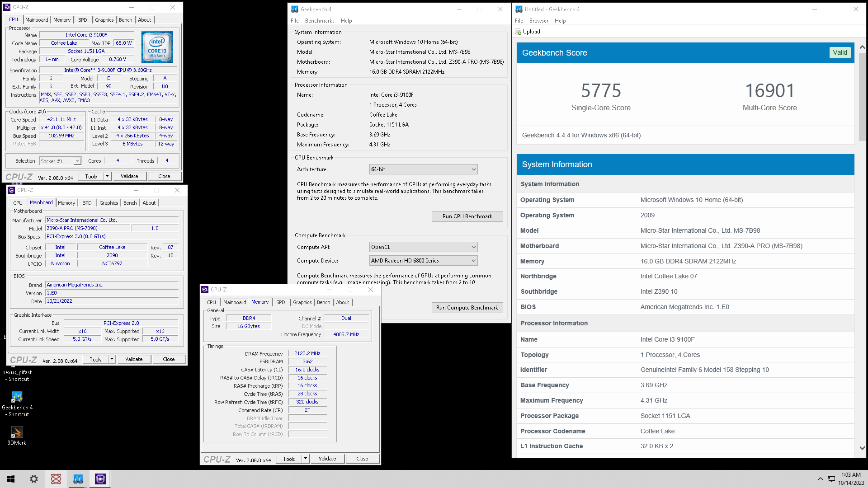Click the scroll up arrow in results window
Screen dimensions: 868x488
(862, 47)
